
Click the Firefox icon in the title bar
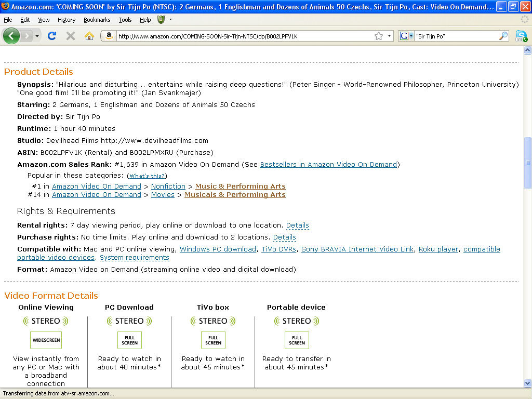pyautogui.click(x=5, y=6)
